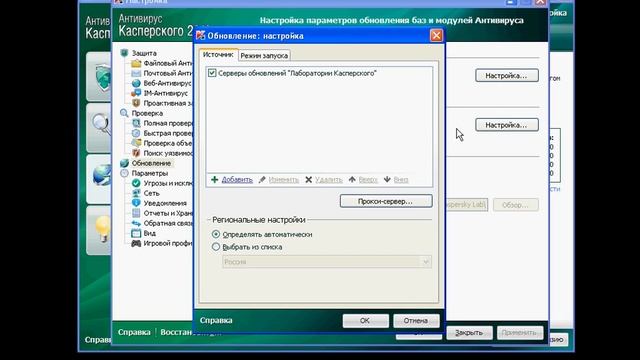Click the 'Вид' window icon
The width and height of the screenshot is (640, 360).
click(x=136, y=233)
